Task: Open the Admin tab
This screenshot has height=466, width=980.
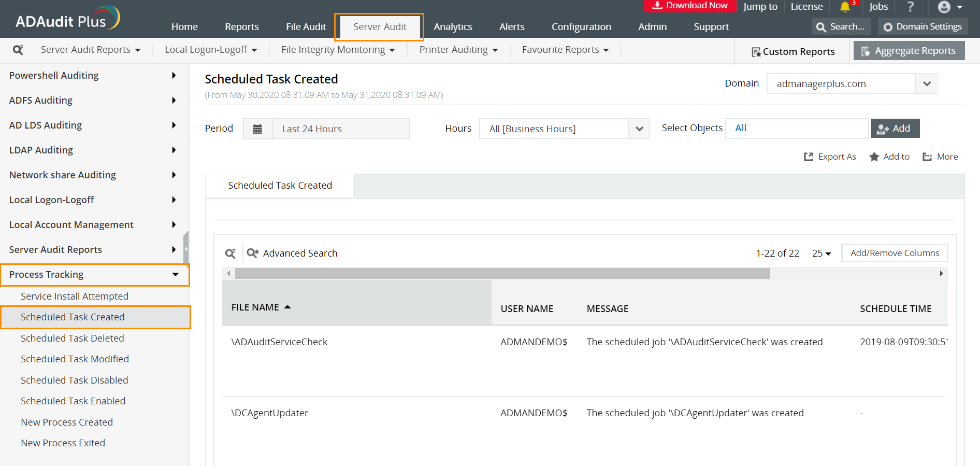Action: point(652,26)
